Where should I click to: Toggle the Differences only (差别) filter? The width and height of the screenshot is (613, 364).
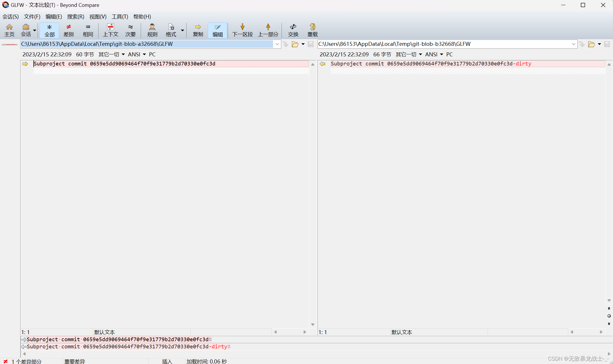68,30
